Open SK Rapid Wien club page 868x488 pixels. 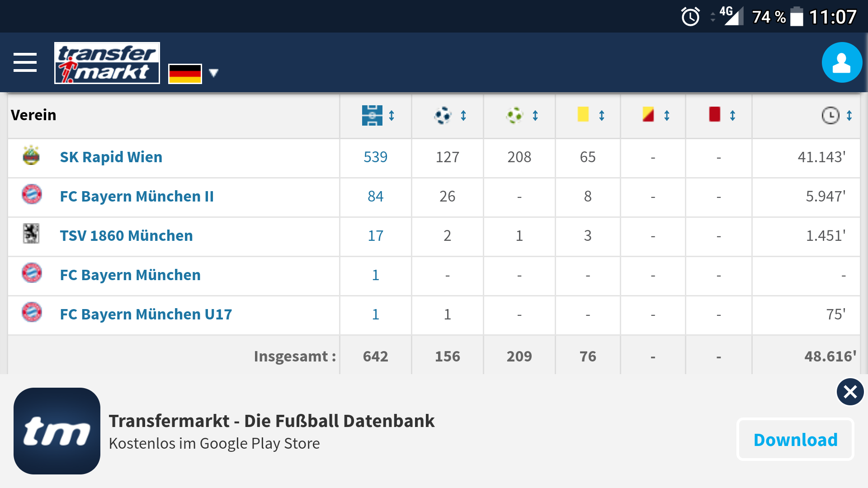click(x=111, y=157)
